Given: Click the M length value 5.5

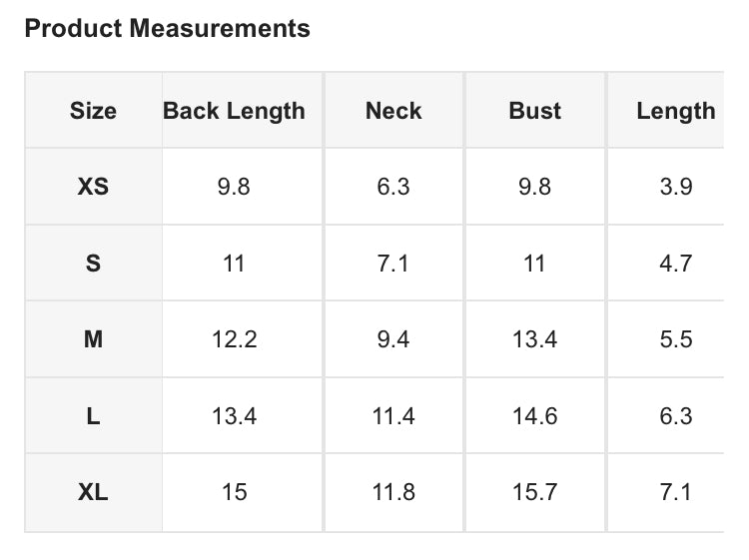Looking at the screenshot, I should (676, 339).
